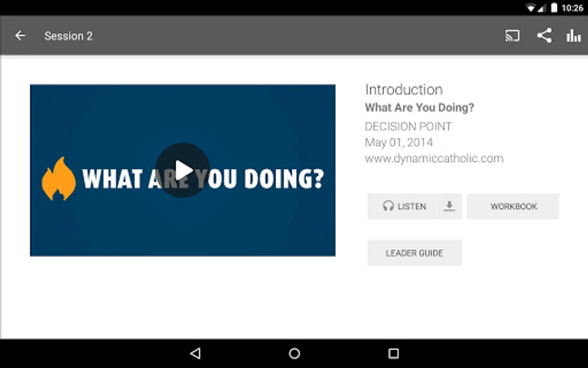Tap the Session 2 title
The width and height of the screenshot is (588, 368).
68,36
